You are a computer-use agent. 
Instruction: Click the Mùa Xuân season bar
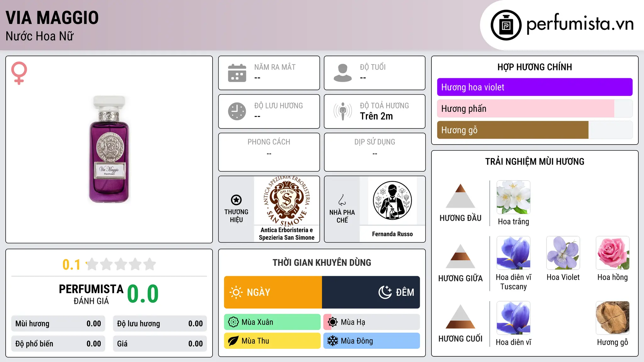tap(272, 322)
